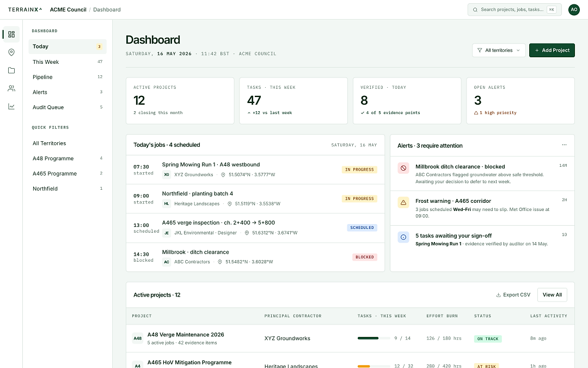Click the HL badge for Heritage Landscapes

(x=167, y=203)
